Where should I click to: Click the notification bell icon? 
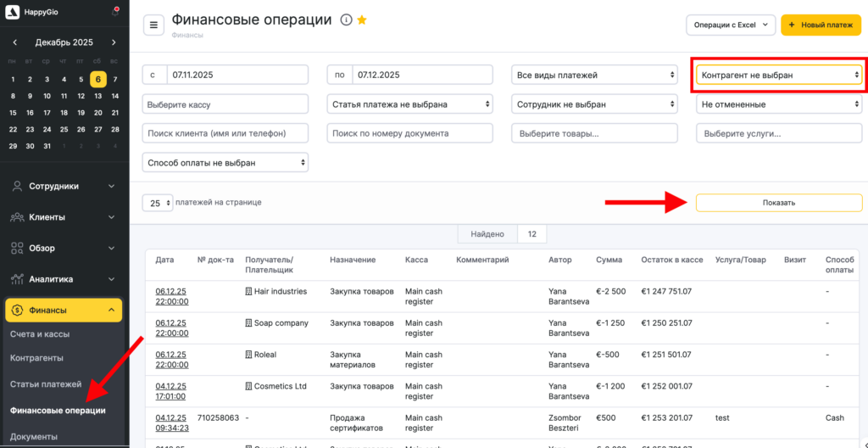[115, 12]
